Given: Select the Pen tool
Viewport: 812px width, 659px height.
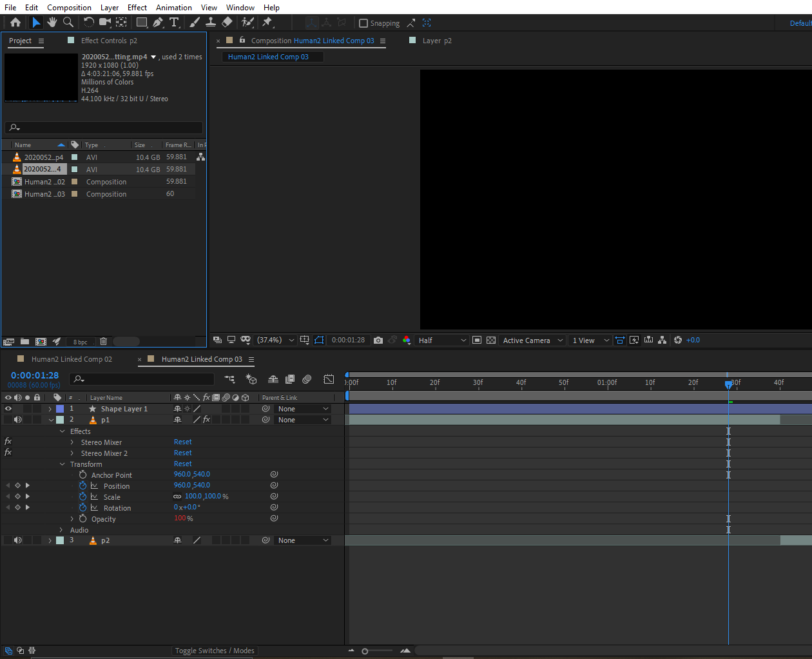Looking at the screenshot, I should click(x=157, y=23).
